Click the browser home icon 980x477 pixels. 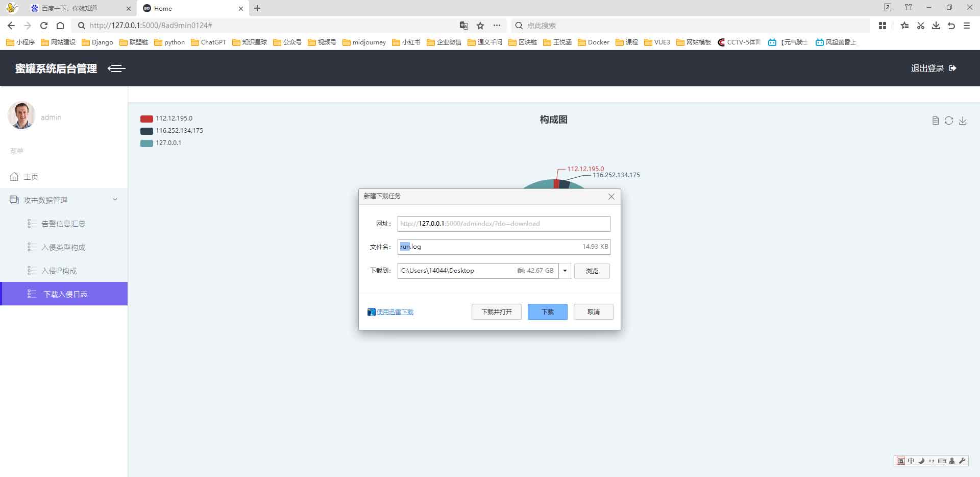[x=60, y=26]
